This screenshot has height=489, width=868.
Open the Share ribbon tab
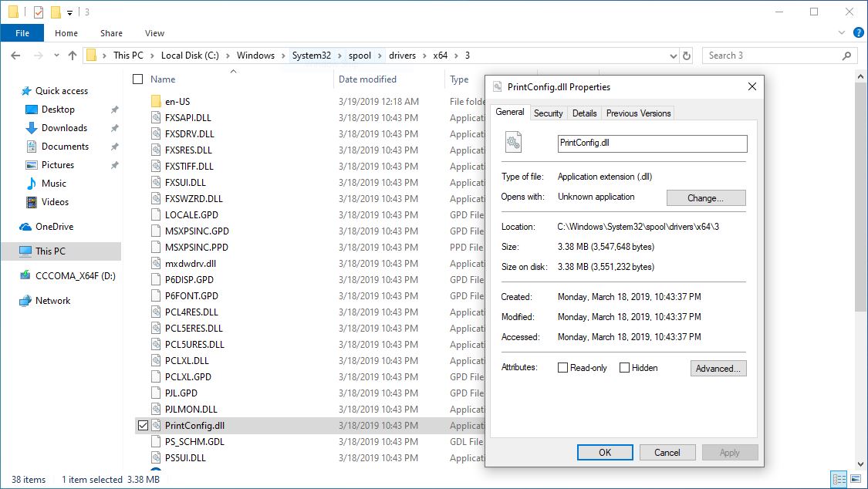[111, 33]
